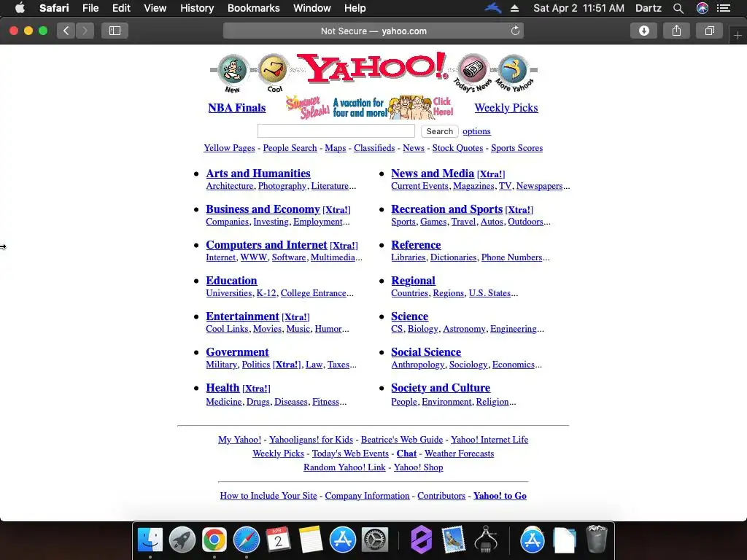Image resolution: width=747 pixels, height=560 pixels.
Task: Open the Society and Culture category
Action: [441, 388]
